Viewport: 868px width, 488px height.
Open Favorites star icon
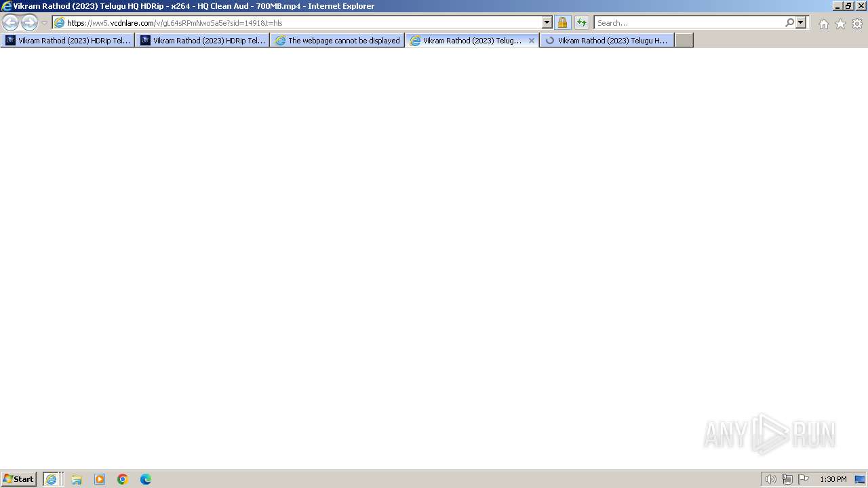(x=840, y=24)
